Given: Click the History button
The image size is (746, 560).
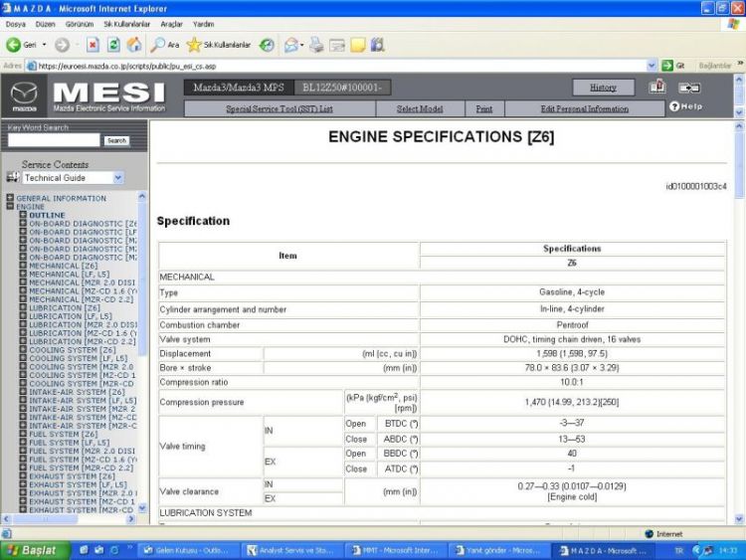Looking at the screenshot, I should 603,88.
